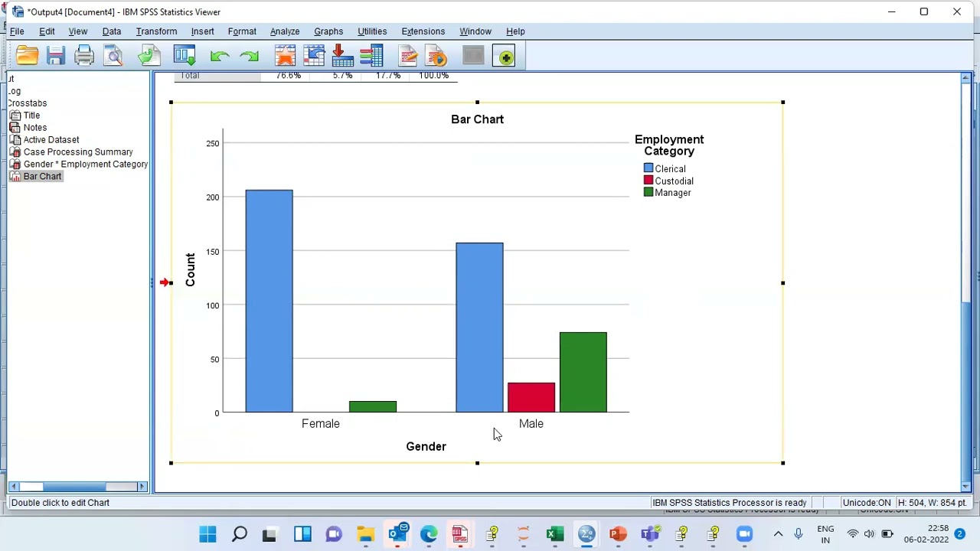This screenshot has height=551, width=980.
Task: Click the Male Custodial red bar
Action: coord(531,397)
